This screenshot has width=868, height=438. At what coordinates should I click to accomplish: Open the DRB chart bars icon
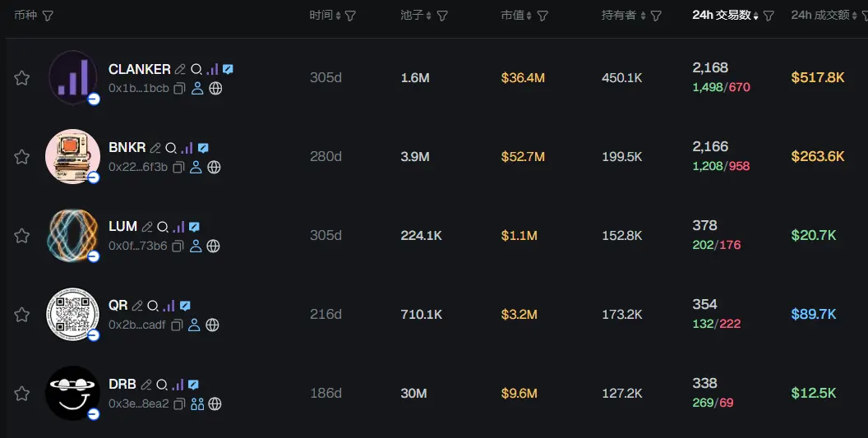click(178, 385)
